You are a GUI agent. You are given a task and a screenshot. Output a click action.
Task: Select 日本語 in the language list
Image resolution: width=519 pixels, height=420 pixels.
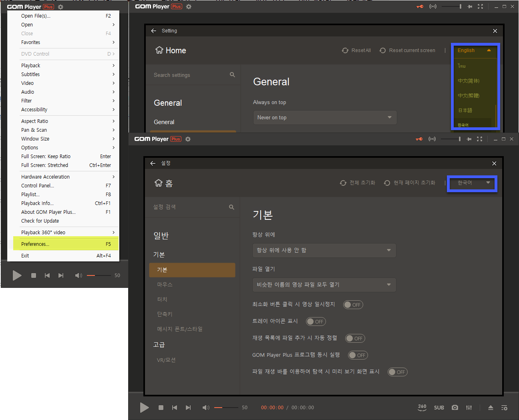coord(465,111)
